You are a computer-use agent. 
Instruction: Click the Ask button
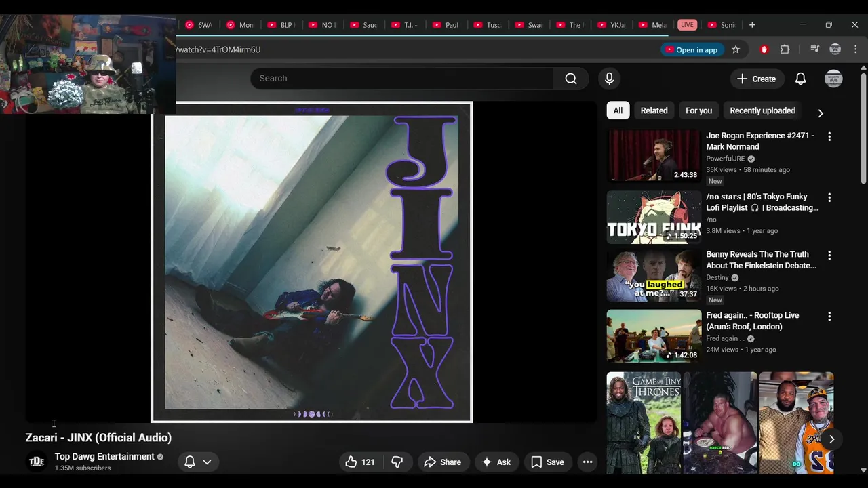tap(496, 462)
